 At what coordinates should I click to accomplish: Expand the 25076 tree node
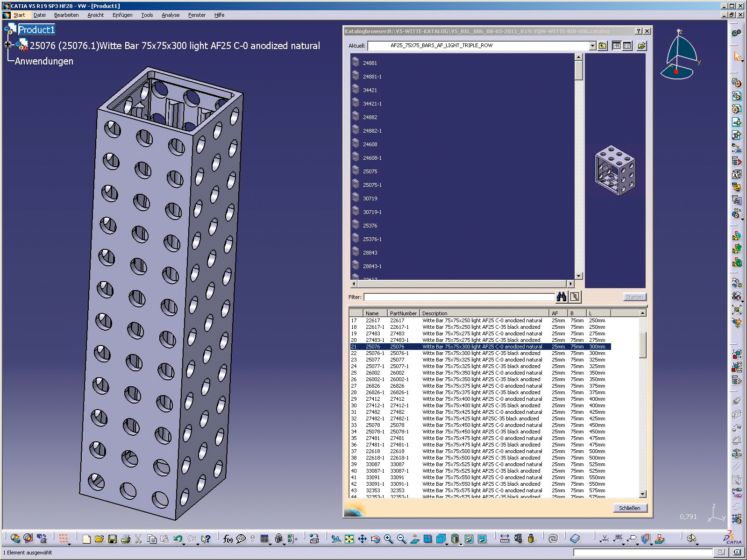pos(7,45)
